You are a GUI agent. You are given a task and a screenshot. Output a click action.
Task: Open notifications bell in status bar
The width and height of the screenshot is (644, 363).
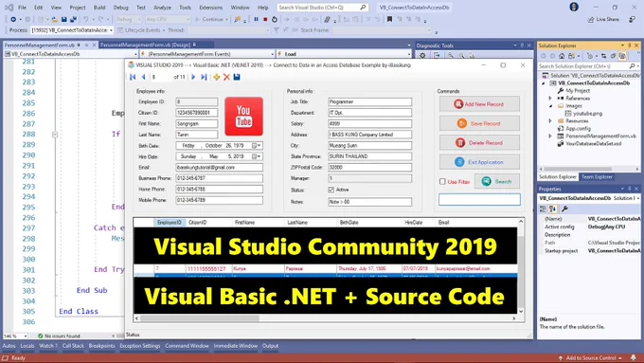tap(634, 357)
